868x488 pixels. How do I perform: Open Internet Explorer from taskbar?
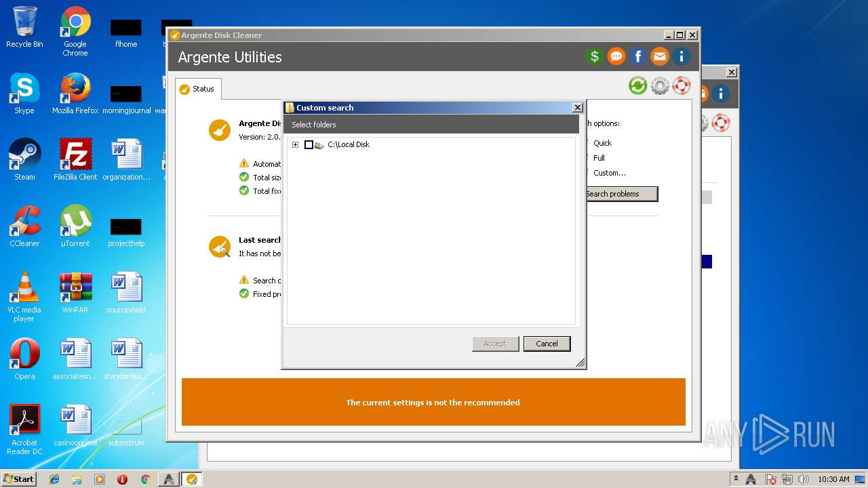54,479
